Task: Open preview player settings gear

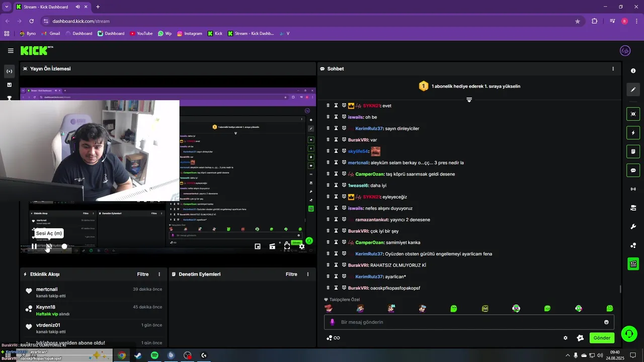Action: coord(302,246)
